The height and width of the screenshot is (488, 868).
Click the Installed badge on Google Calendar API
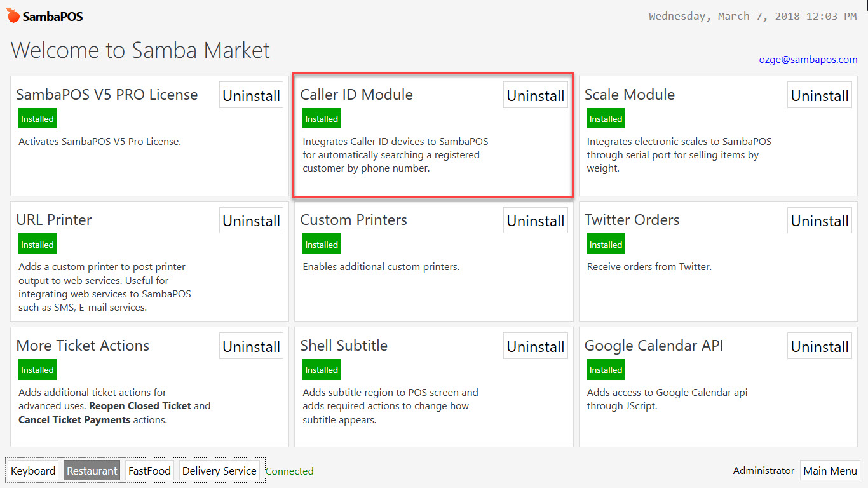606,369
